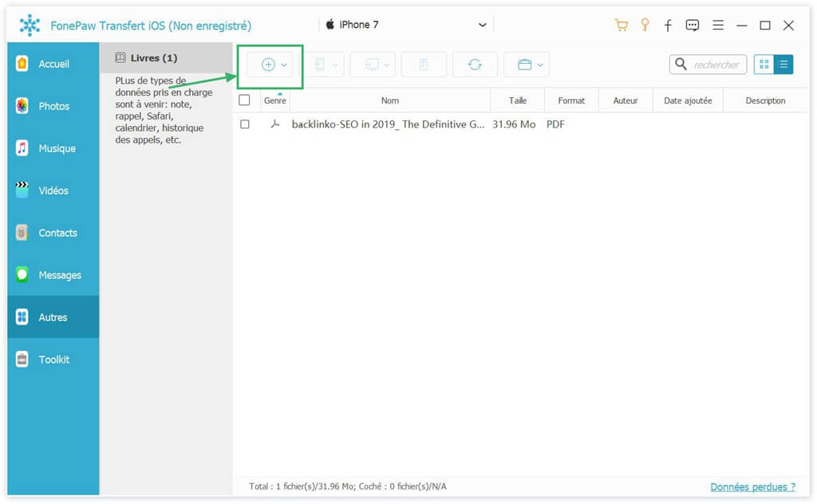
Task: Open the Toolkit section
Action: (x=53, y=359)
